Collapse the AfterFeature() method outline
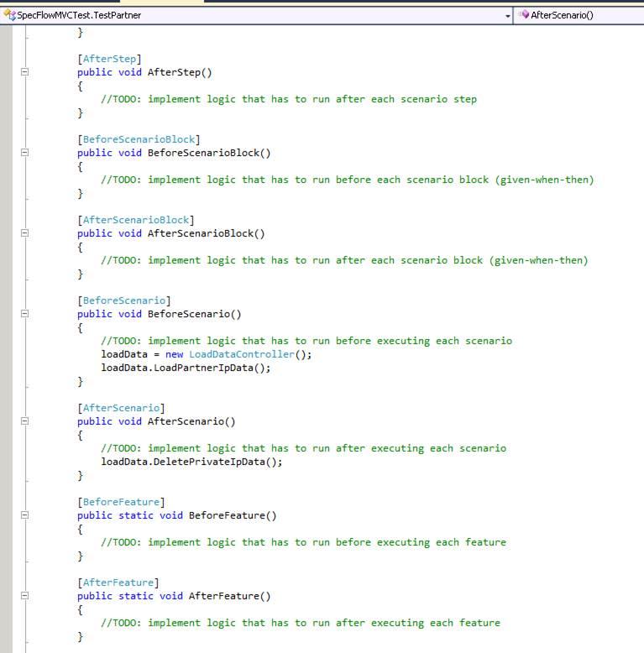 point(24,596)
